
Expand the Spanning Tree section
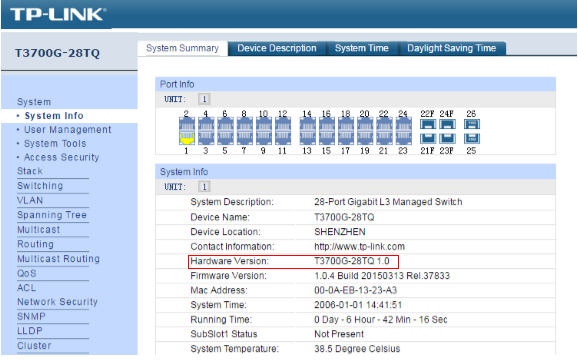52,215
